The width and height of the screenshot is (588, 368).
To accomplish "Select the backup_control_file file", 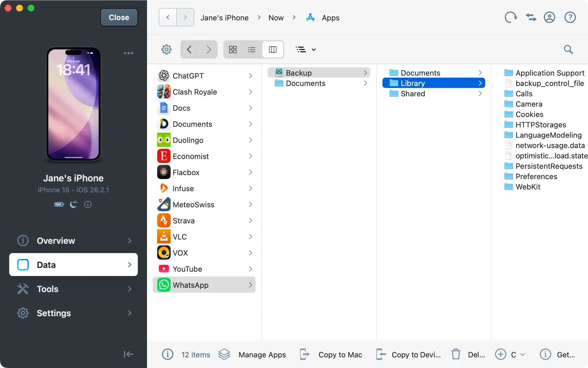I will point(544,83).
